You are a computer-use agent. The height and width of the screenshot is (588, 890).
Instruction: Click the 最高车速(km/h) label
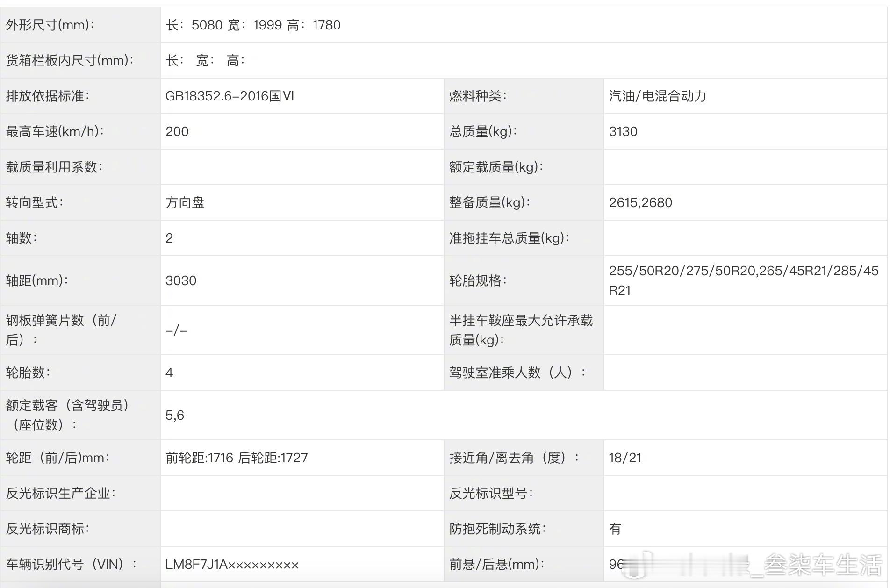(55, 131)
